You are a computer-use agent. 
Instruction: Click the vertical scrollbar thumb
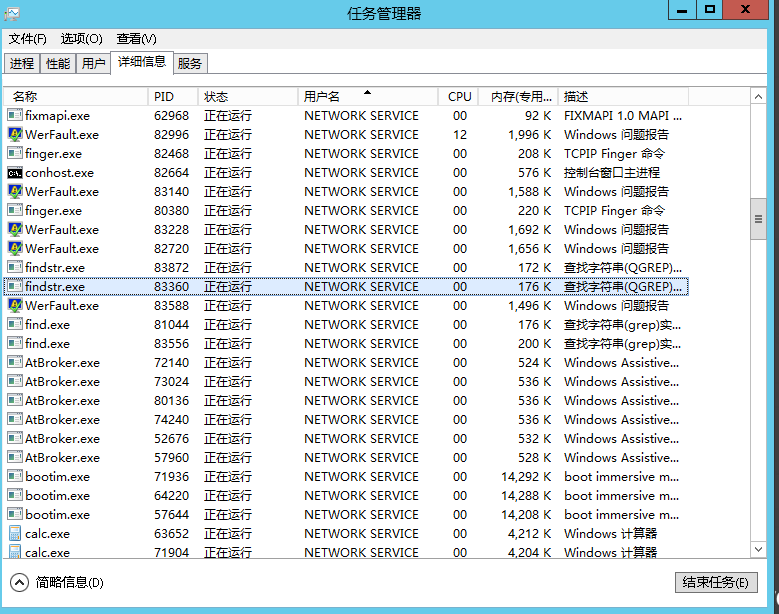click(758, 219)
